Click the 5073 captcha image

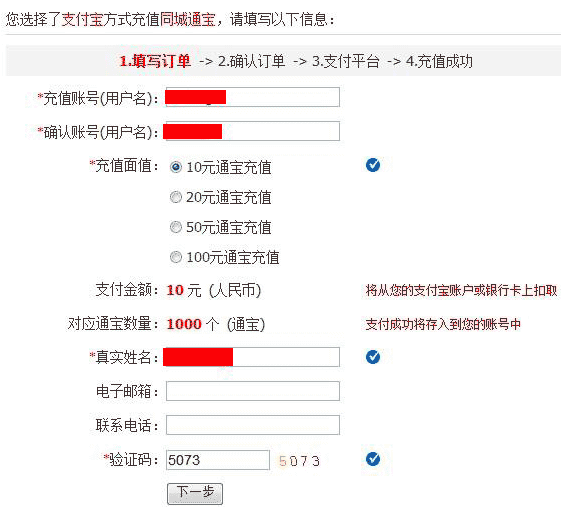(x=299, y=461)
